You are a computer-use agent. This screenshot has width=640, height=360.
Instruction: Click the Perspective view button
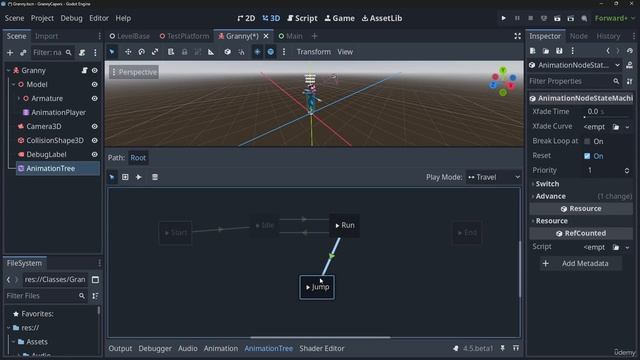pyautogui.click(x=134, y=72)
